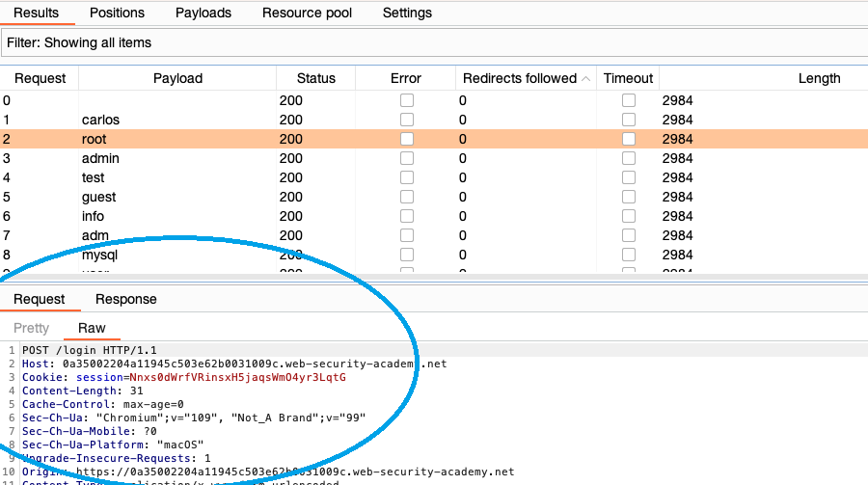
Task: Toggle Error checkbox for carlos row
Action: coord(407,120)
